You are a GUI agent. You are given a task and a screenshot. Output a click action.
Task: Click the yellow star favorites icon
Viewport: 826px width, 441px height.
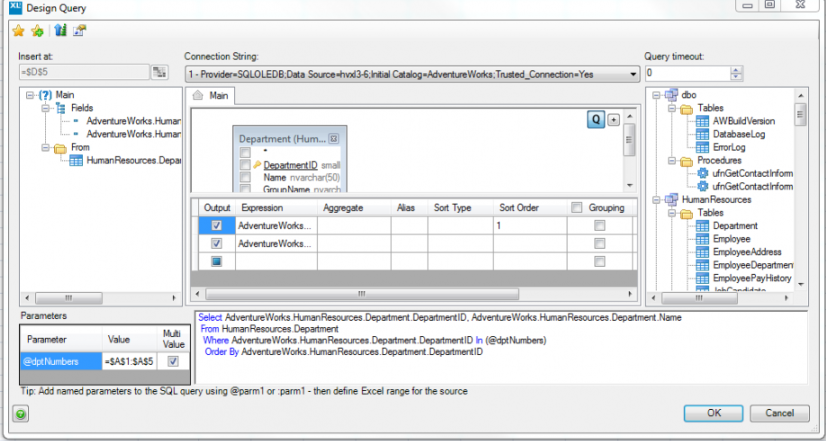click(x=17, y=31)
